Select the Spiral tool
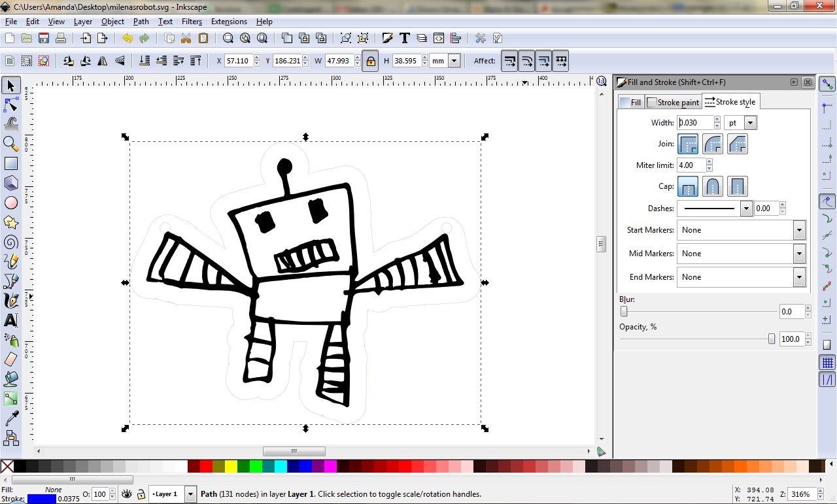 pyautogui.click(x=10, y=242)
